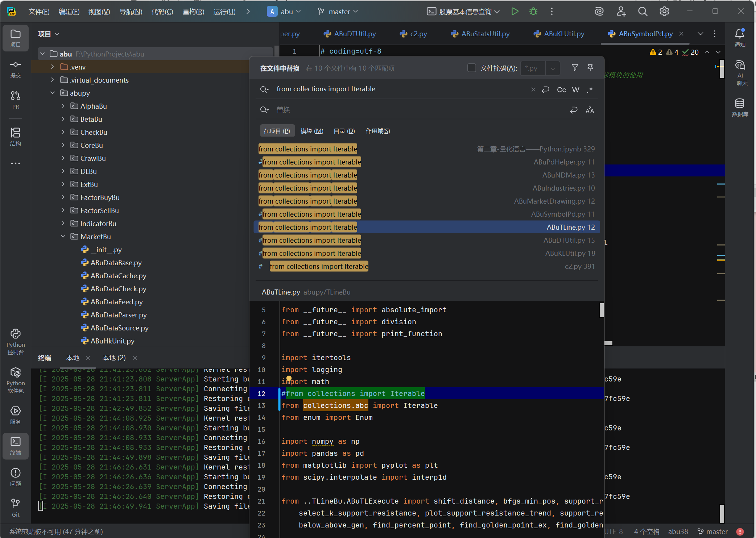Open Search Everywhere with the magnifier icon
This screenshot has width=756, height=538.
click(642, 11)
